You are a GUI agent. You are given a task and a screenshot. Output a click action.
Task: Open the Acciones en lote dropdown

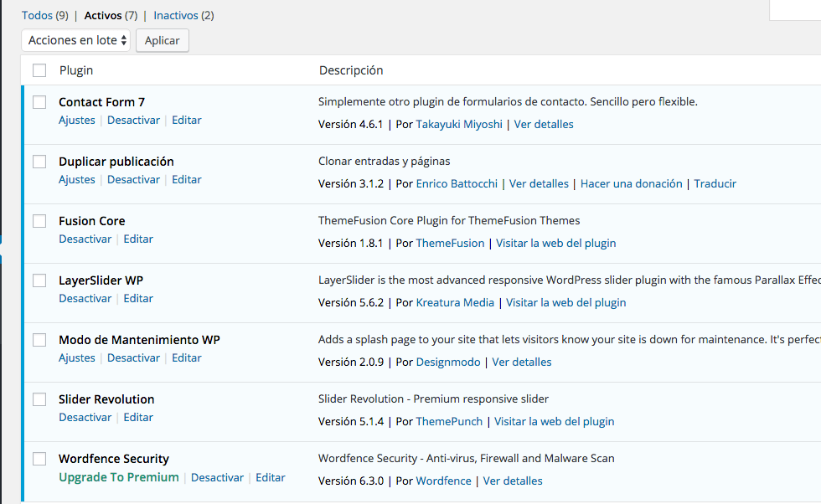click(76, 40)
